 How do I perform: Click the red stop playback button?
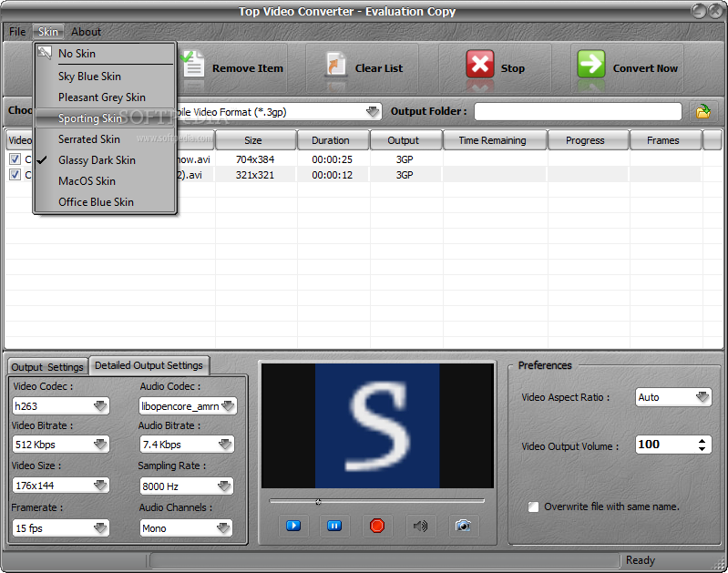click(x=376, y=525)
